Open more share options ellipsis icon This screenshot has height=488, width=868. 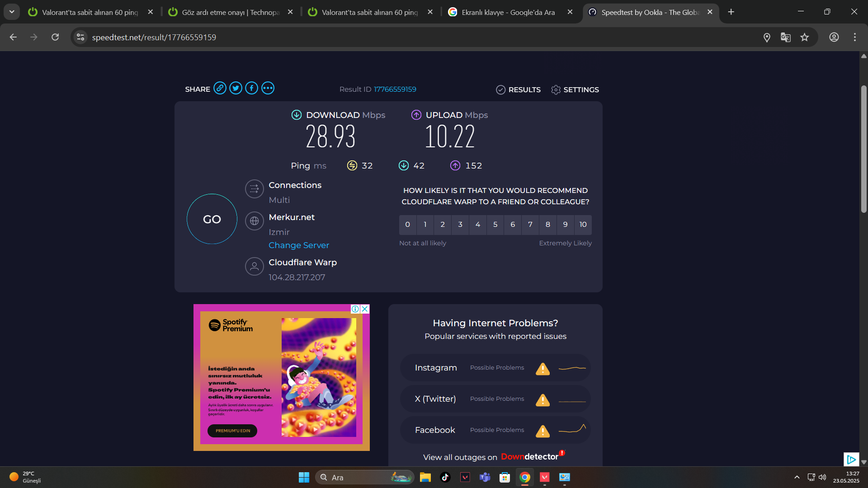coord(268,88)
